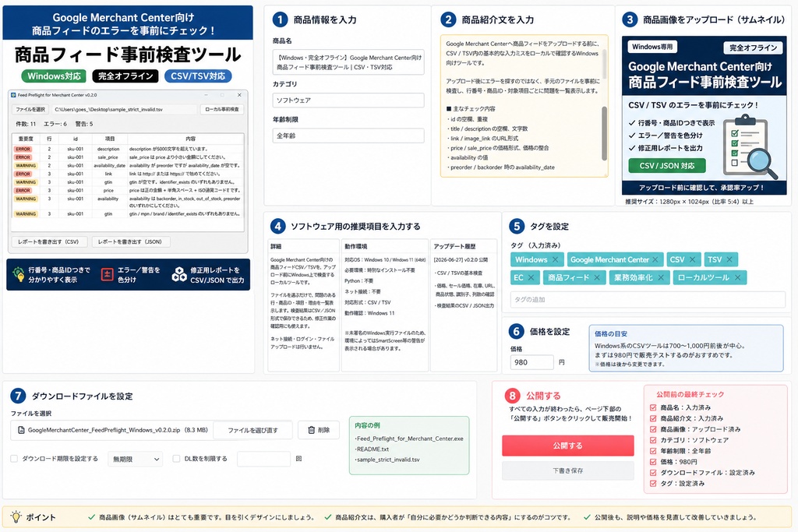798x532 pixels.
Task: Click レポートを書き出す (CSV) button
Action: coord(49,242)
